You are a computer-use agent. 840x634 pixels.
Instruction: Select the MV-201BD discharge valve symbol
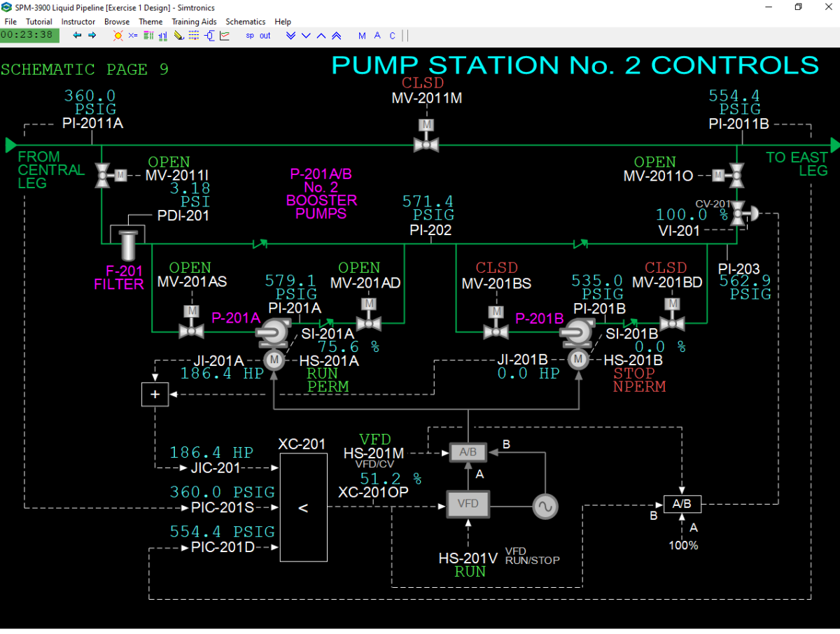(673, 315)
